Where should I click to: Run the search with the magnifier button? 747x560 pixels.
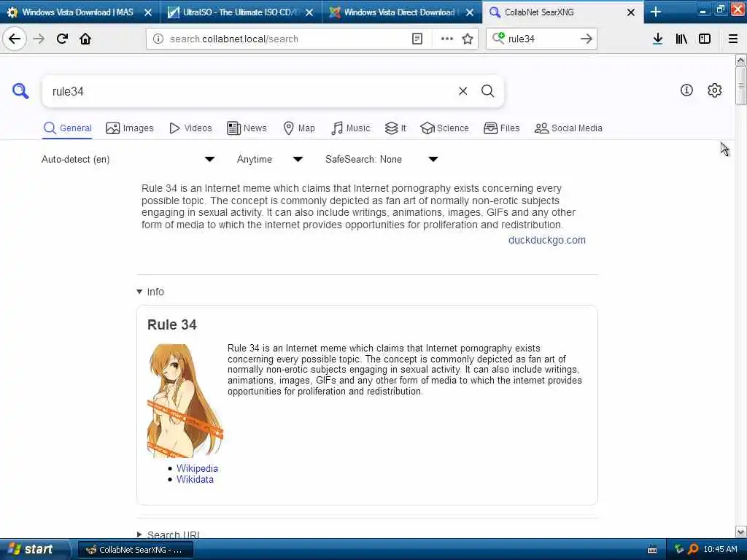[487, 91]
